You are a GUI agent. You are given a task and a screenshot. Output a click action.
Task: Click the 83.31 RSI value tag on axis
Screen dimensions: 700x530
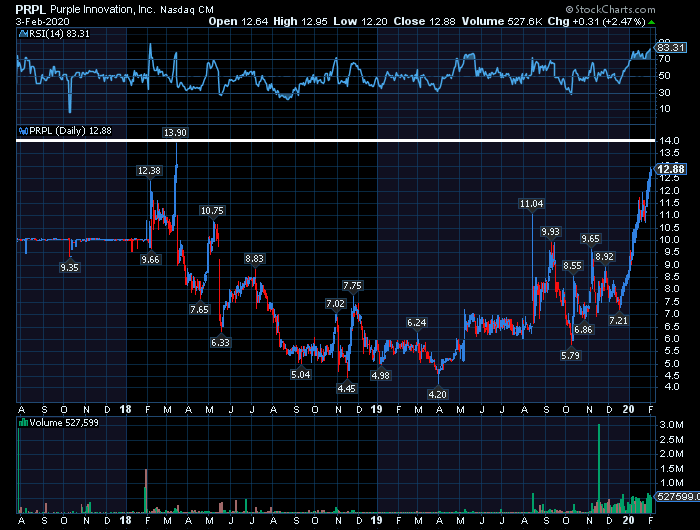pos(670,47)
